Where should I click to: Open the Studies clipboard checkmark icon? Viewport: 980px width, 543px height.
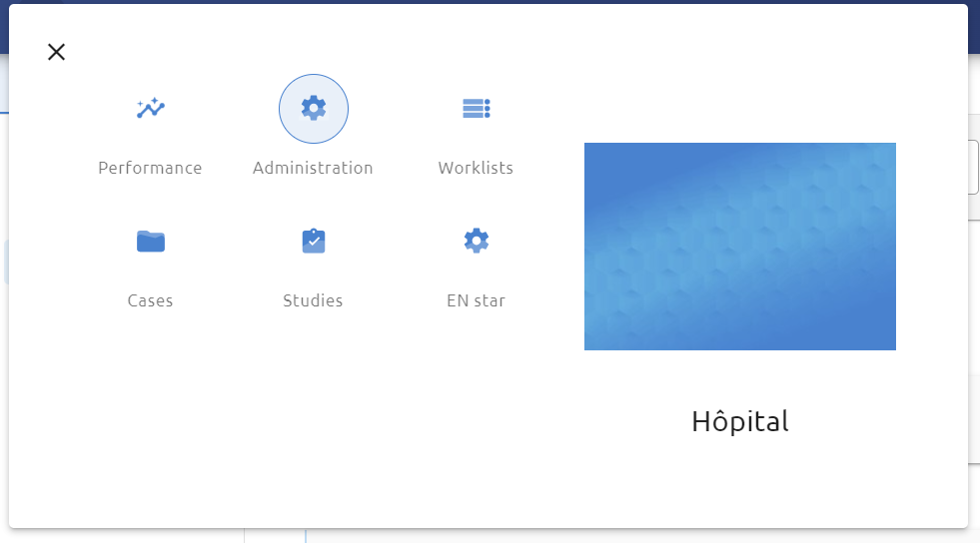(x=314, y=241)
